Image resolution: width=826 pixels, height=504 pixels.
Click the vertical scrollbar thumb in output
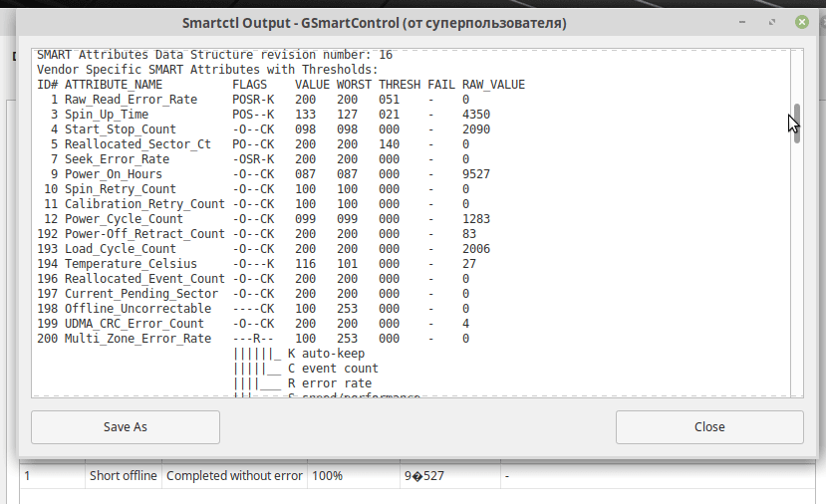click(x=797, y=124)
